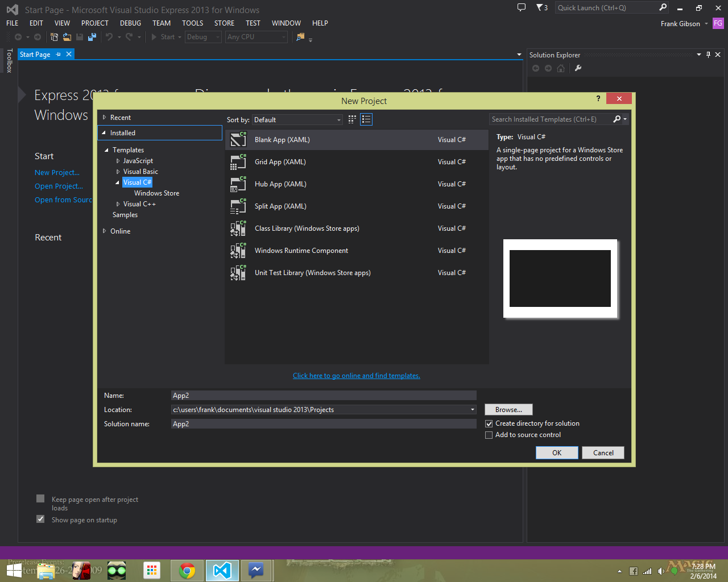Screen dimensions: 728x582
Task: Open File Explorer from the taskbar
Action: [x=45, y=571]
